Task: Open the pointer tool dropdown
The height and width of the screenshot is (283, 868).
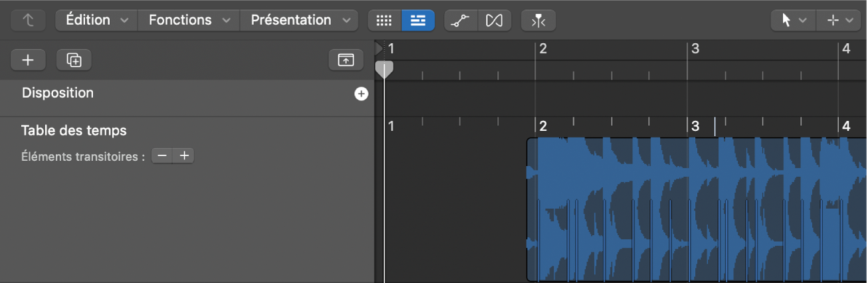Action: (x=794, y=21)
